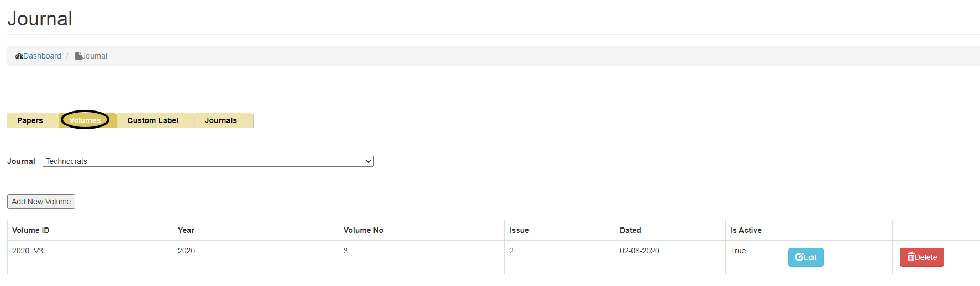This screenshot has height=286, width=980.
Task: Switch to the Papers tab
Action: click(30, 120)
